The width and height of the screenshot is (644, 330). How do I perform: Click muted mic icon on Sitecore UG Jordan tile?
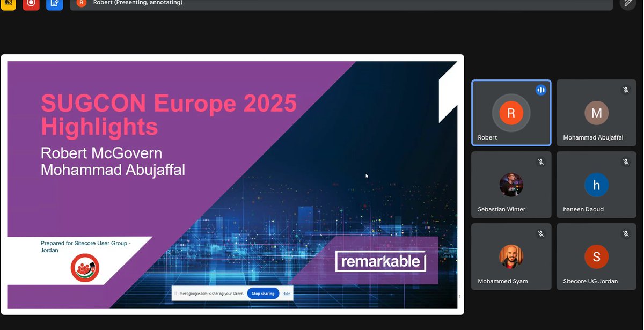click(x=626, y=233)
